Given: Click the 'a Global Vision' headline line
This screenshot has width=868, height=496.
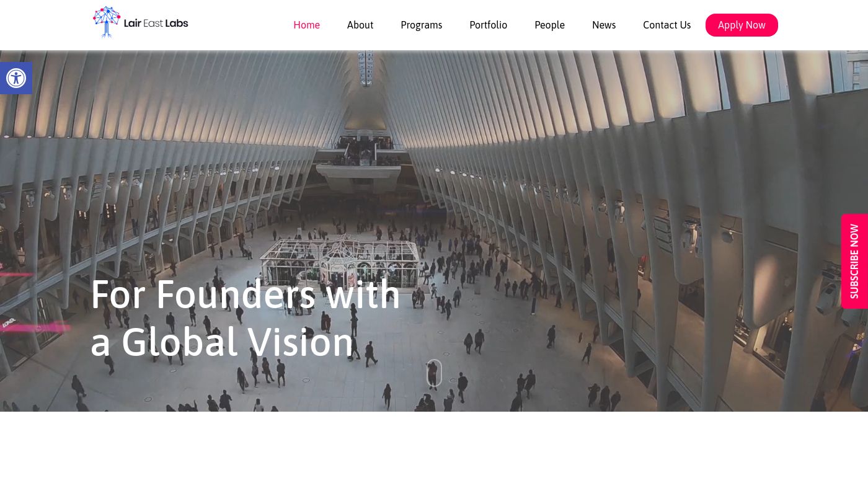Looking at the screenshot, I should [222, 342].
